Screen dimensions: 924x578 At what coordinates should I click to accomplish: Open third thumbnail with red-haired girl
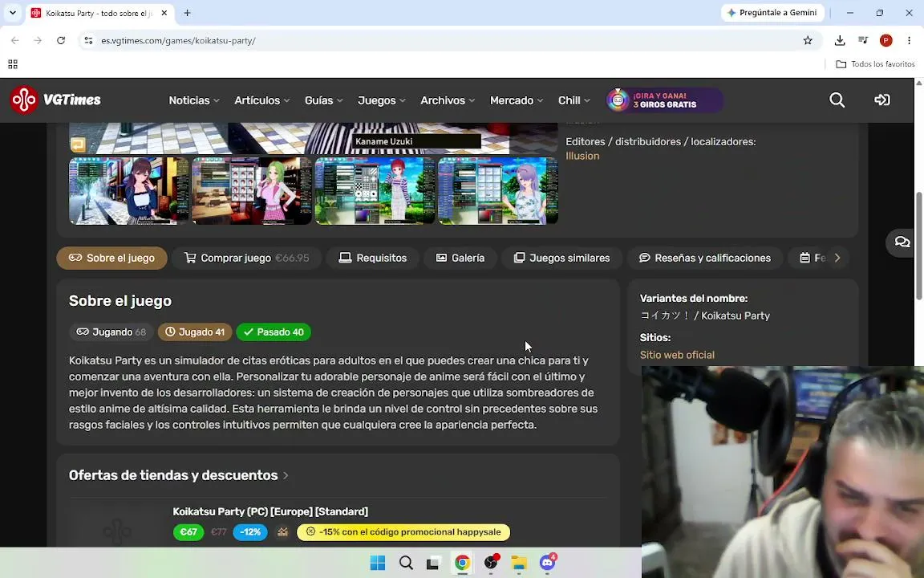coord(375,190)
